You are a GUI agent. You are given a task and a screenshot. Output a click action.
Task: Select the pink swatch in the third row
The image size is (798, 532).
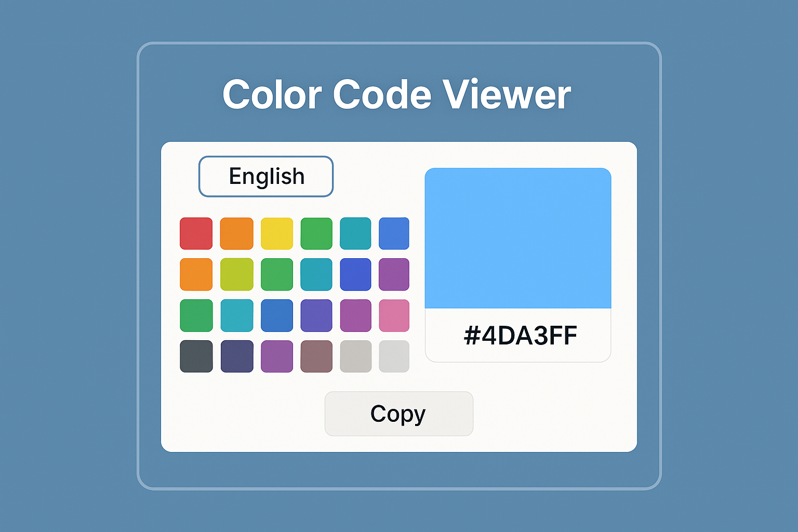coord(394,315)
